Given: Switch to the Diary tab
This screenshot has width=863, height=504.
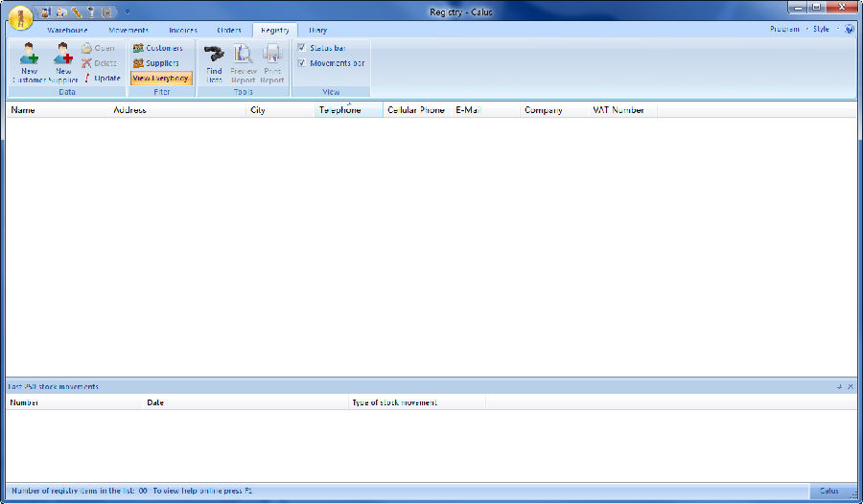Looking at the screenshot, I should (318, 30).
